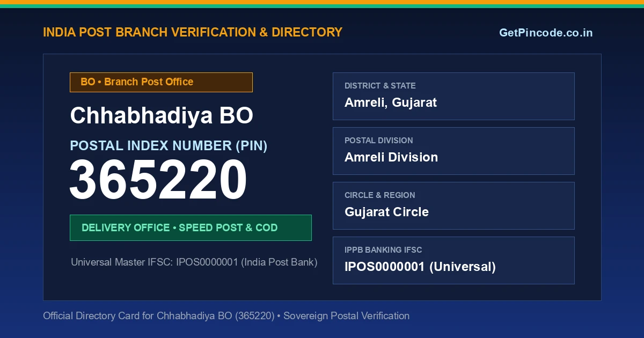The width and height of the screenshot is (644, 338).
Task: Click the Circle & Region label
Action: [x=380, y=195]
